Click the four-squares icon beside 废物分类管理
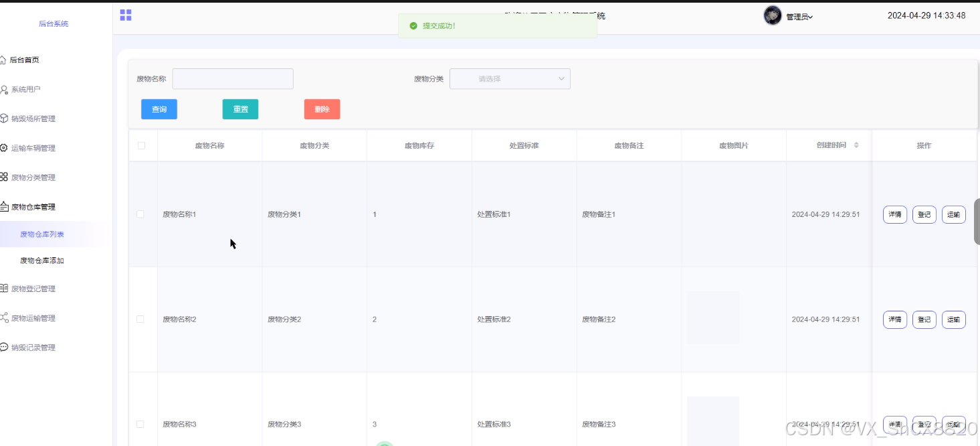The height and width of the screenshot is (446, 980). (x=4, y=177)
